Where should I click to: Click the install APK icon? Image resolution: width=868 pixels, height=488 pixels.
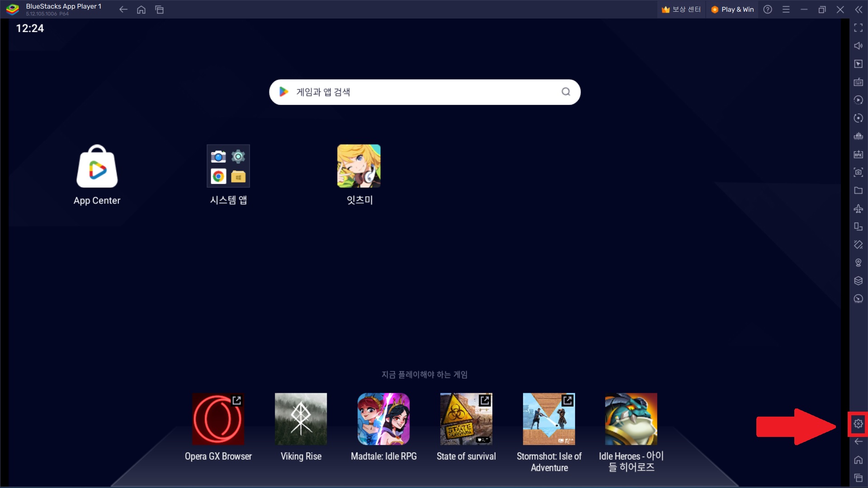(x=859, y=155)
